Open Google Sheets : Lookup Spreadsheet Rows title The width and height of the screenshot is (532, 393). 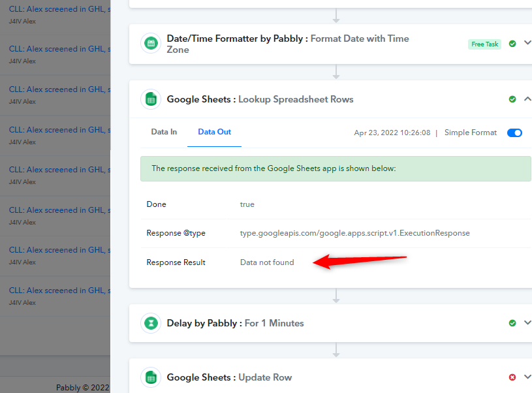coord(260,99)
